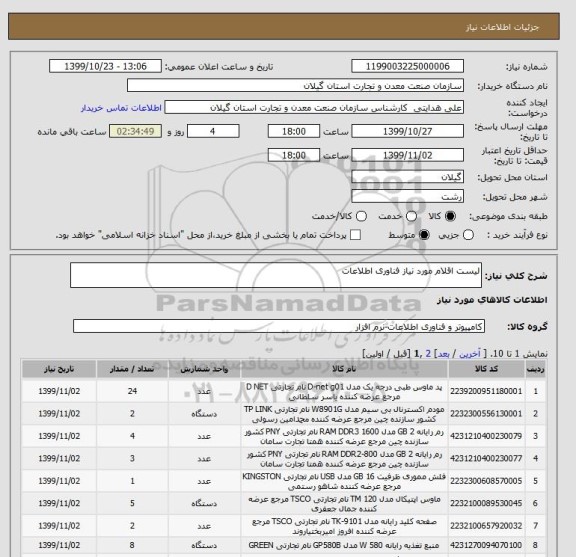This screenshot has height=557, width=576.
Task: Click the RAM DDR3 1600 item name
Action: 344,436
